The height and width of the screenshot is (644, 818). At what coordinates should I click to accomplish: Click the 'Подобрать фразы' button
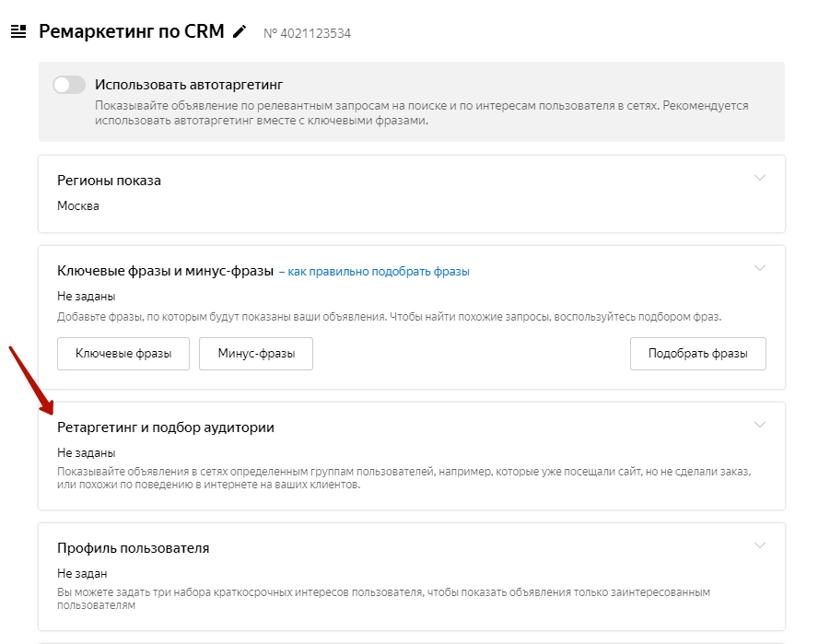pyautogui.click(x=697, y=354)
